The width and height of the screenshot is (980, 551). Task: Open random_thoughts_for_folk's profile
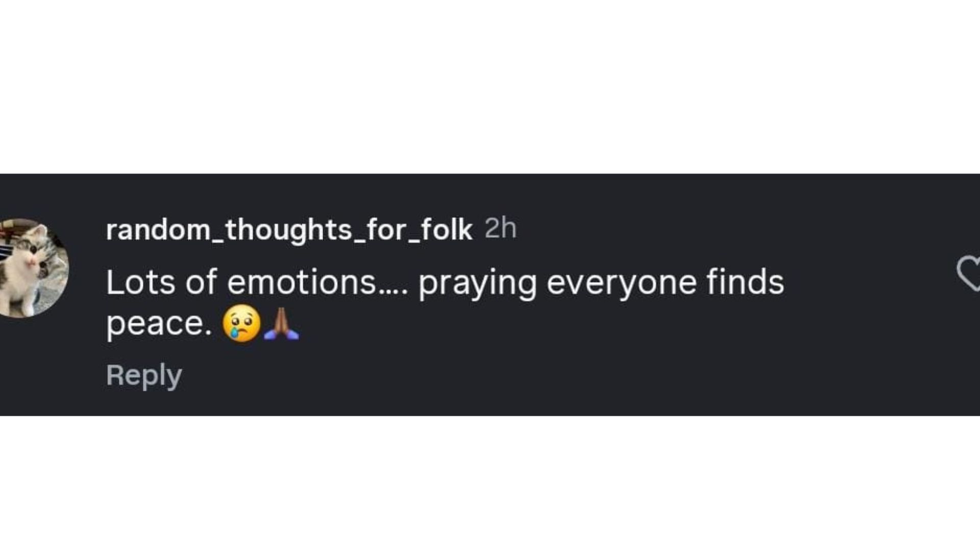tap(289, 230)
